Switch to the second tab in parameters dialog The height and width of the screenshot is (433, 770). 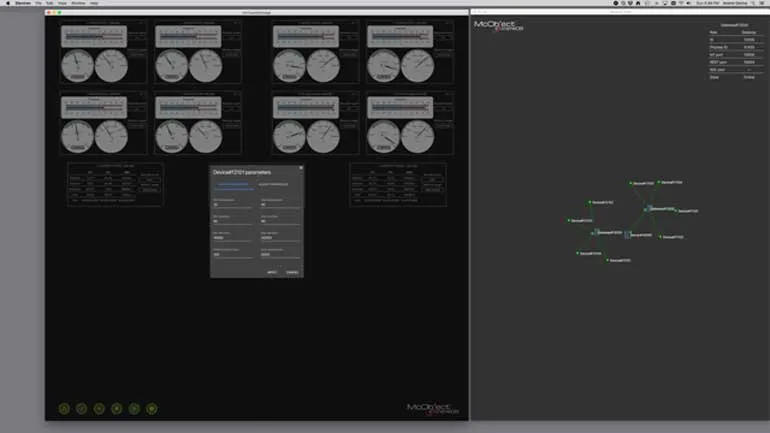click(273, 185)
